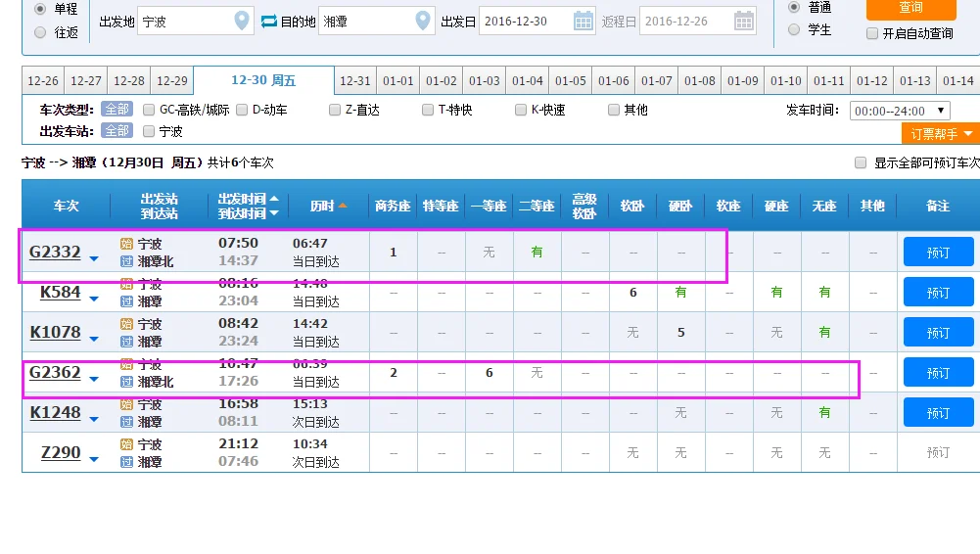Expand K584 train details arrow
The width and height of the screenshot is (980, 554).
coord(94,299)
